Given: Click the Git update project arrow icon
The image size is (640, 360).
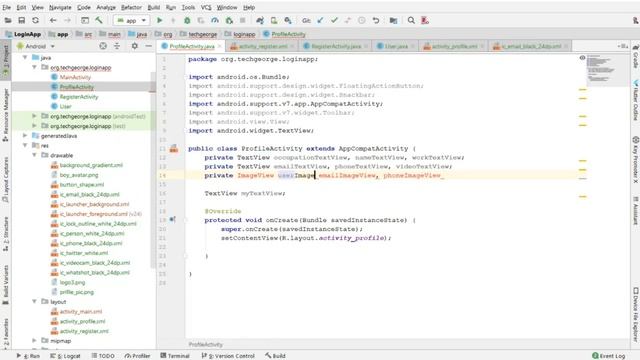Looking at the screenshot, I should point(320,20).
